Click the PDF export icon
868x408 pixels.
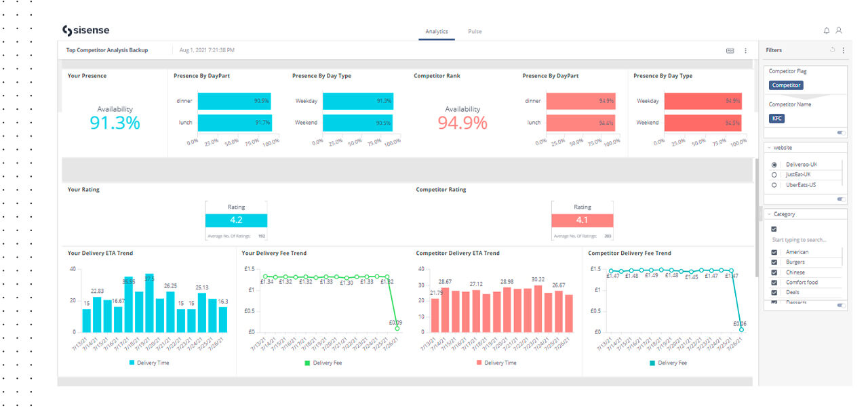[730, 50]
